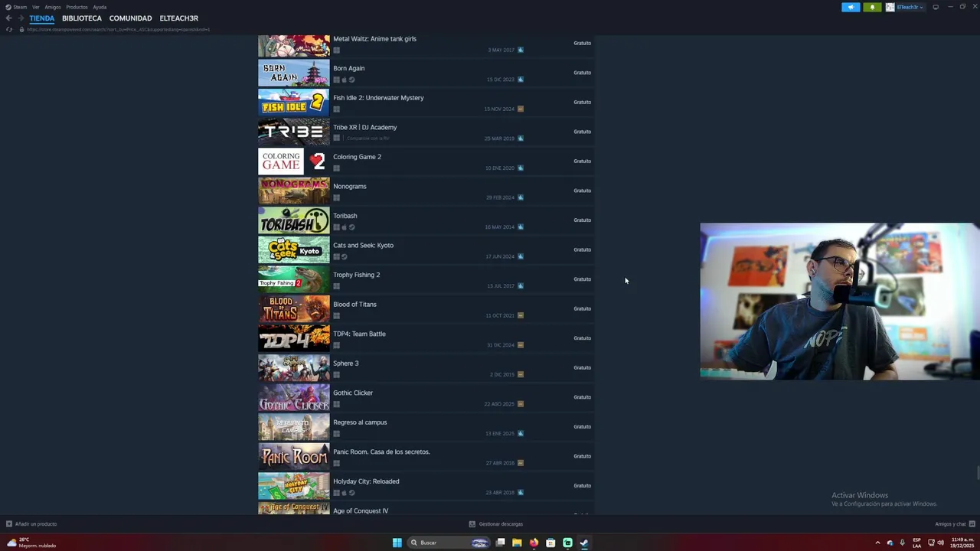This screenshot has width=980, height=551.
Task: Select the Regreso al campus title
Action: tap(360, 422)
